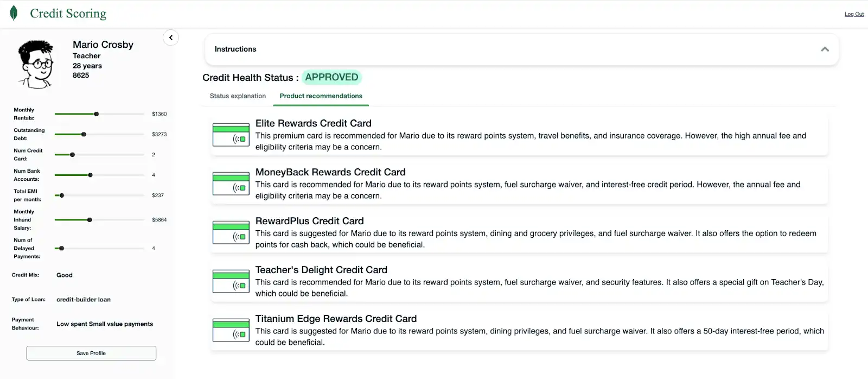Select the Product recommendations tab
The width and height of the screenshot is (868, 379).
[x=321, y=96]
